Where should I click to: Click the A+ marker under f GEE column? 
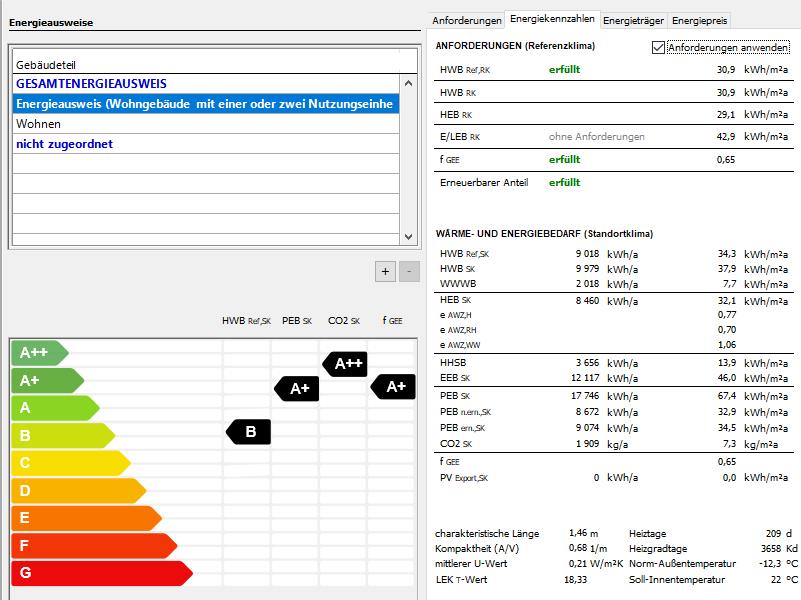coord(394,386)
